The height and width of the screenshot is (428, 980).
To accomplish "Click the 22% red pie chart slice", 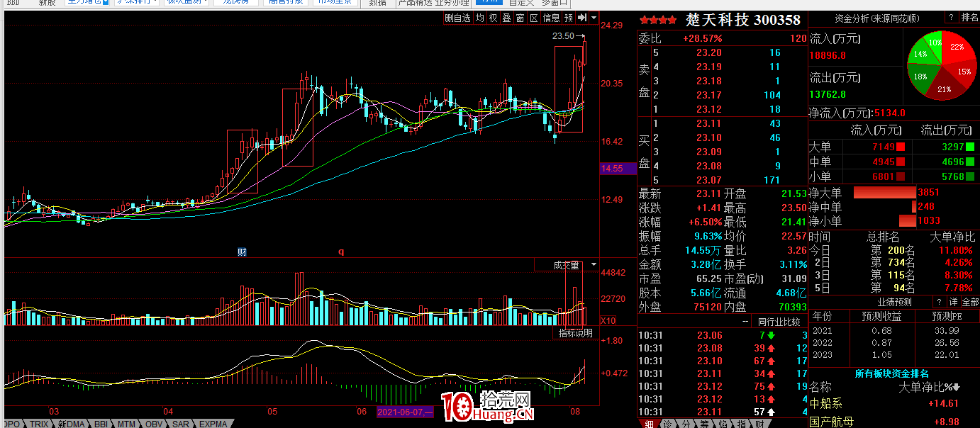I will [x=957, y=49].
